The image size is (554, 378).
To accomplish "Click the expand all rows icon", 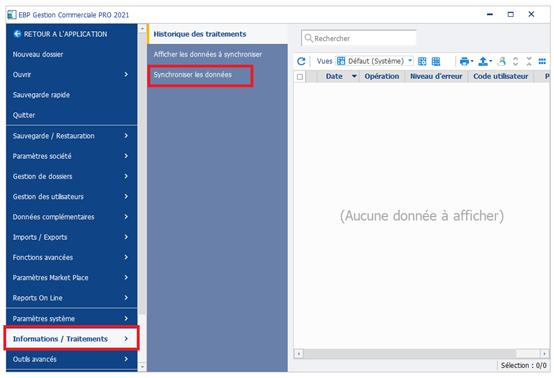I will [x=515, y=61].
